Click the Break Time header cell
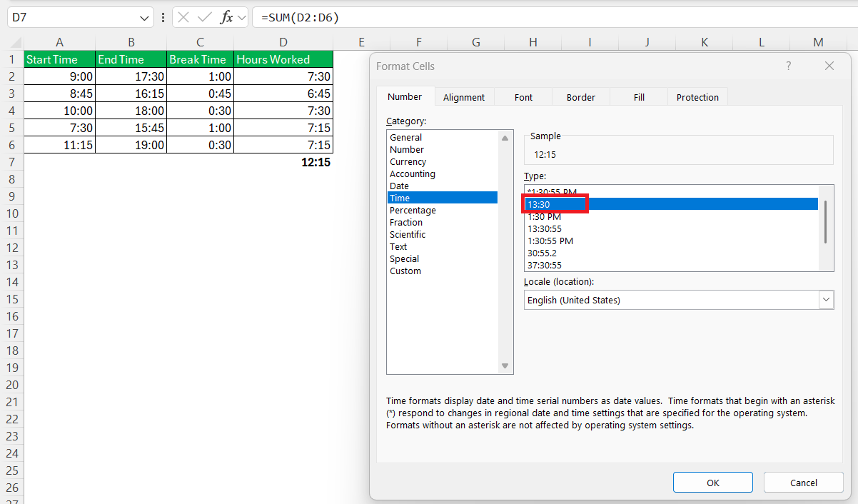The height and width of the screenshot is (504, 858). [200, 59]
